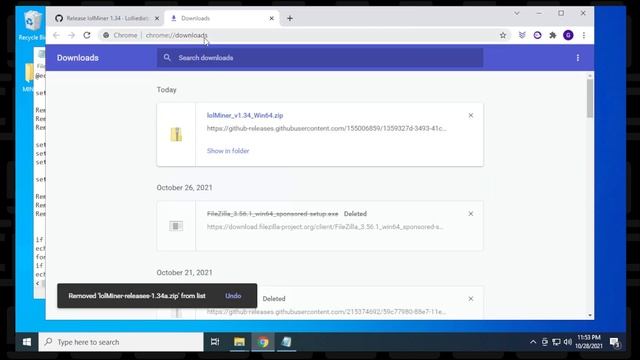
Task: Bookmark this page with the star
Action: coord(503,36)
